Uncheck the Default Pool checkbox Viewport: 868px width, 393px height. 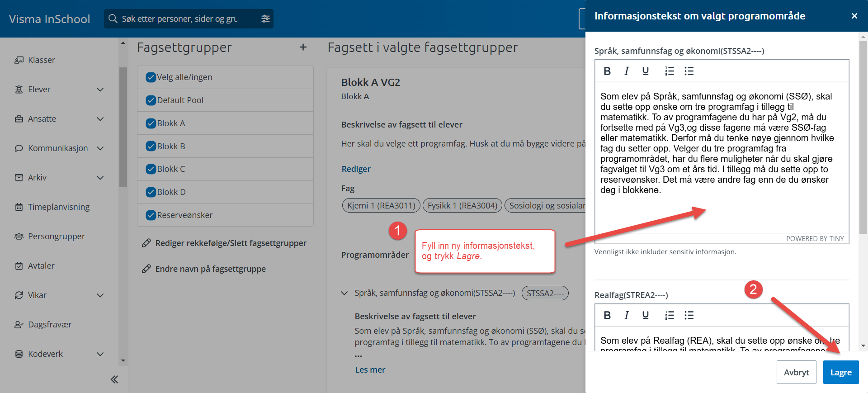coord(151,100)
